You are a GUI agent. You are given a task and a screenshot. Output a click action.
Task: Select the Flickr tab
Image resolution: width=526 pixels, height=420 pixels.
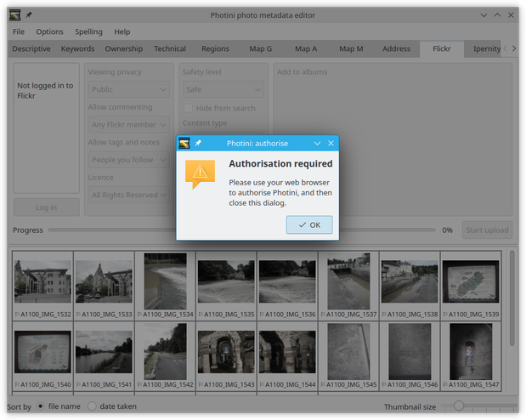pyautogui.click(x=442, y=48)
